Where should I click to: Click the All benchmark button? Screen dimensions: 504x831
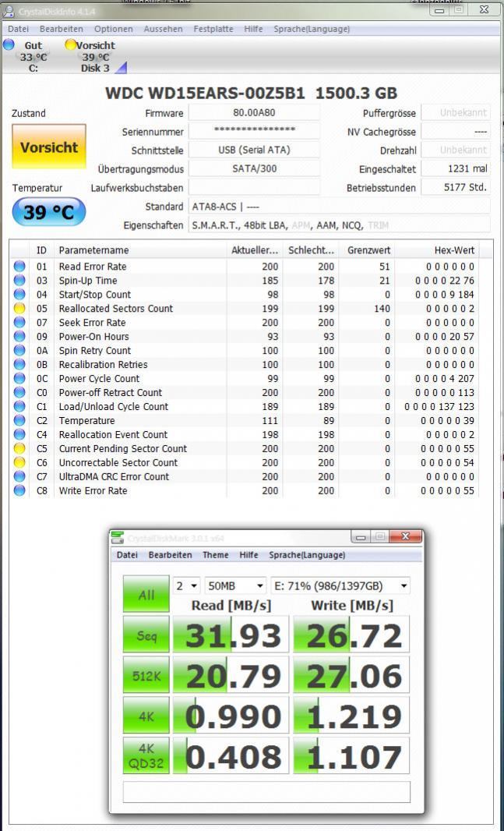tap(146, 594)
